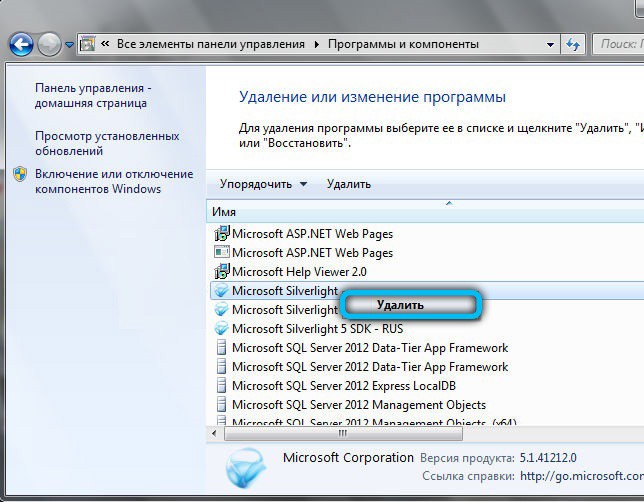The width and height of the screenshot is (644, 502).
Task: Select second "Microsoft ASP.NET Web Pages" row
Action: tap(427, 253)
